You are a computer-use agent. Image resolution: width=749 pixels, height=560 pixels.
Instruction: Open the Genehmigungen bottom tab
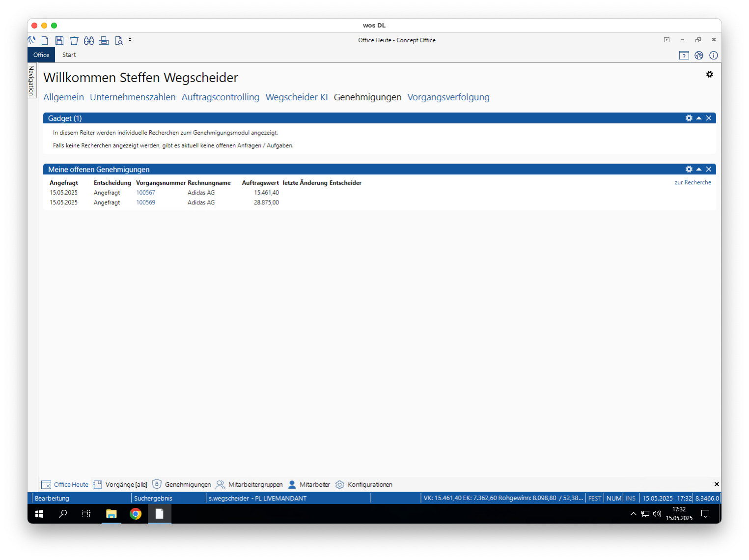tap(182, 484)
